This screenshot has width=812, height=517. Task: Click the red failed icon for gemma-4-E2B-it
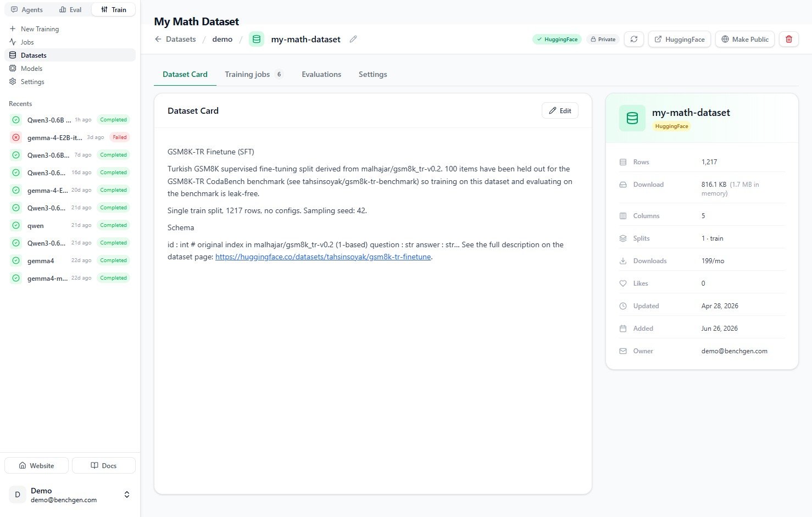[16, 137]
